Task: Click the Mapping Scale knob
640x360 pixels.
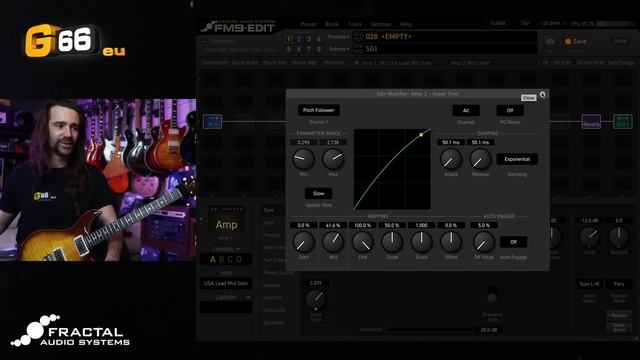Action: 421,242
